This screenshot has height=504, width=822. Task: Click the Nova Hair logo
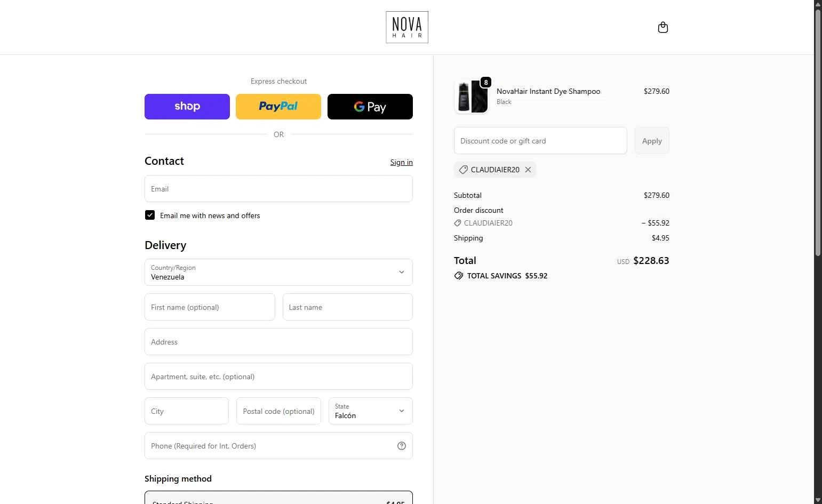(407, 27)
